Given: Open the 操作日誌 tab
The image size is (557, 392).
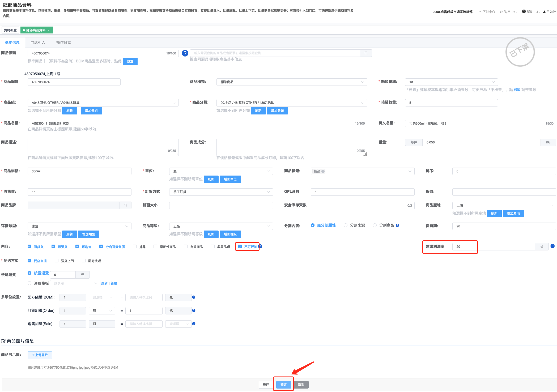Looking at the screenshot, I should coord(63,42).
